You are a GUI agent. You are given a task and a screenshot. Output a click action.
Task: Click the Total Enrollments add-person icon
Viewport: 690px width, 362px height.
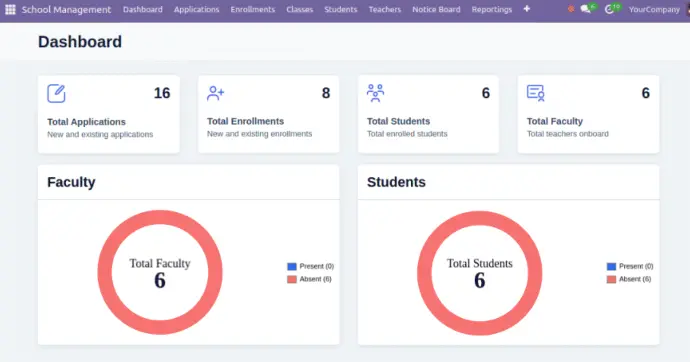point(216,93)
